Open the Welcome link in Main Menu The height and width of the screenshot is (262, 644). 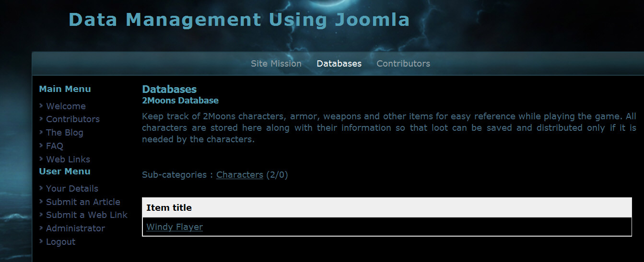pyautogui.click(x=66, y=106)
